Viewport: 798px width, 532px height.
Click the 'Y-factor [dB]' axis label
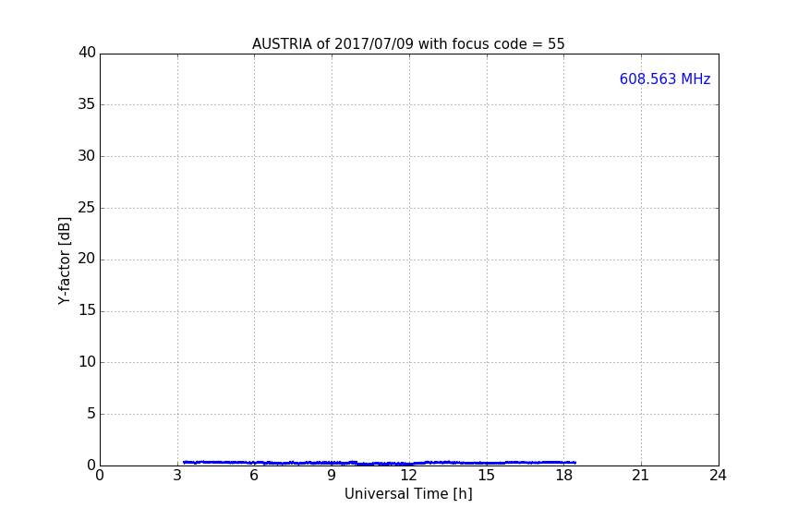click(64, 260)
